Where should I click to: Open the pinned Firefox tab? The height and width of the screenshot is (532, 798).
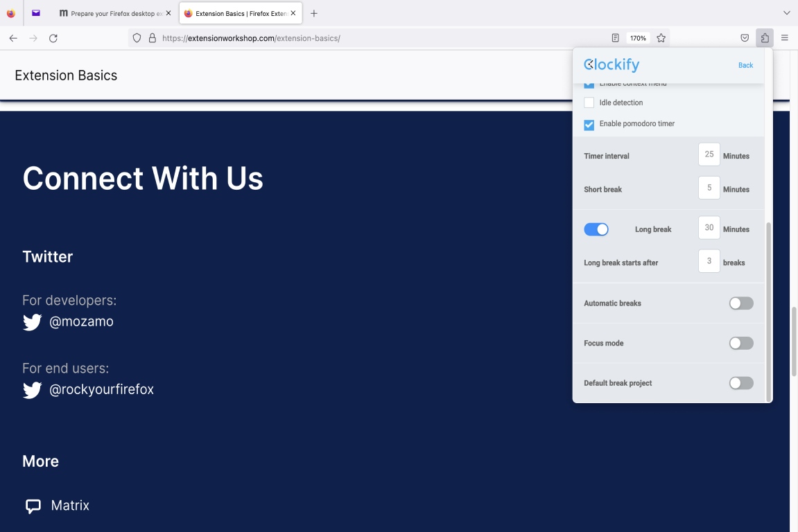pos(10,13)
